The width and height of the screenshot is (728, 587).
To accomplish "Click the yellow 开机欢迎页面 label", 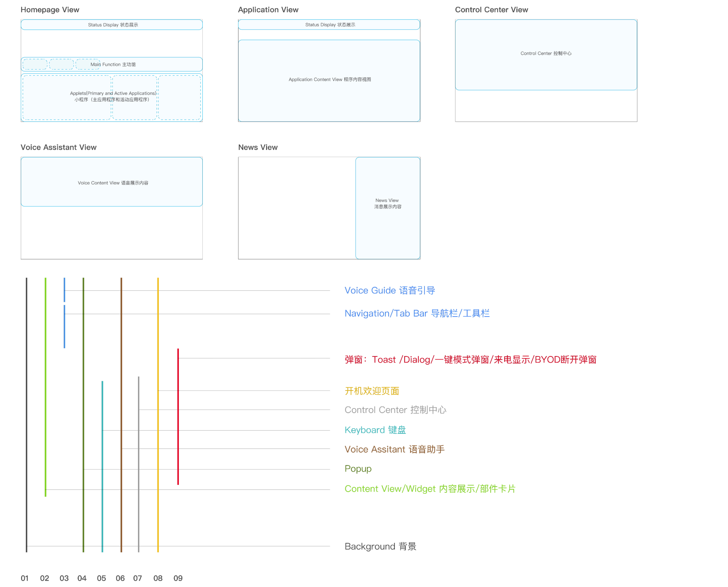I will pos(372,391).
